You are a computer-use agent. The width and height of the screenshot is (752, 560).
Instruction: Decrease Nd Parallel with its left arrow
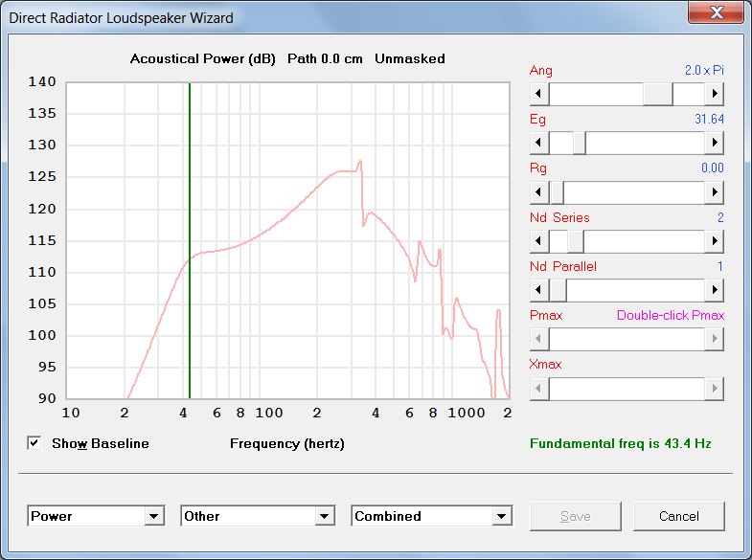(x=539, y=290)
